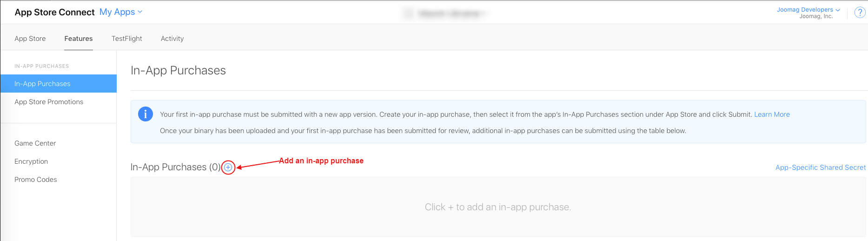Click the In-App Purchases page heading
The image size is (868, 241).
[178, 70]
